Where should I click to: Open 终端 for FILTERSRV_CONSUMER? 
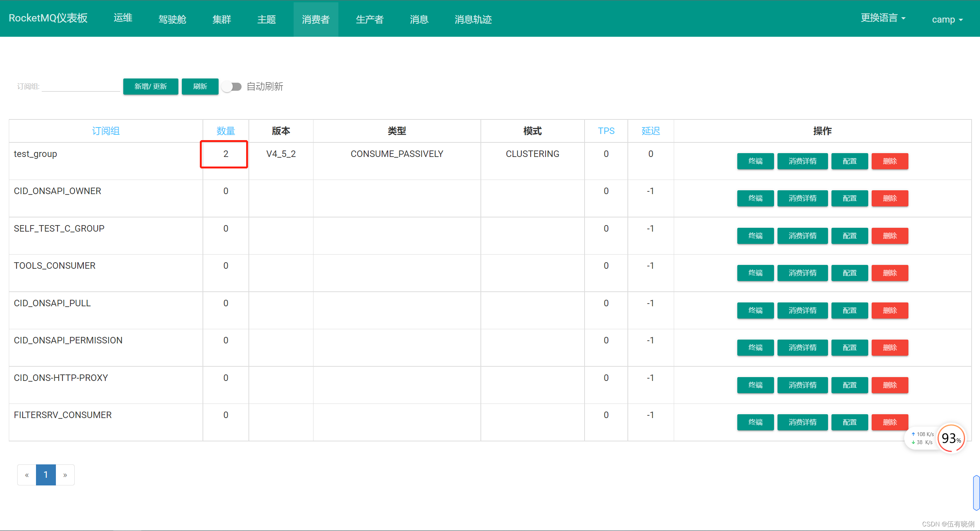pos(755,422)
